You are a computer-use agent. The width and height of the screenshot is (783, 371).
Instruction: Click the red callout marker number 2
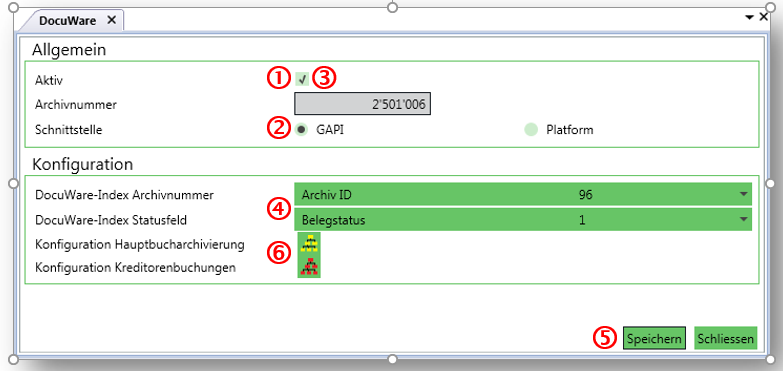[x=278, y=129]
